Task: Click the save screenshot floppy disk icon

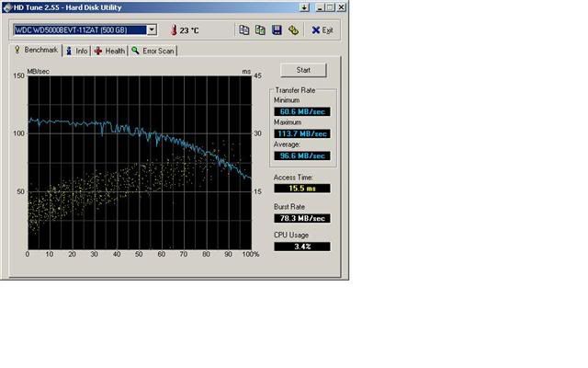Action: (x=277, y=29)
